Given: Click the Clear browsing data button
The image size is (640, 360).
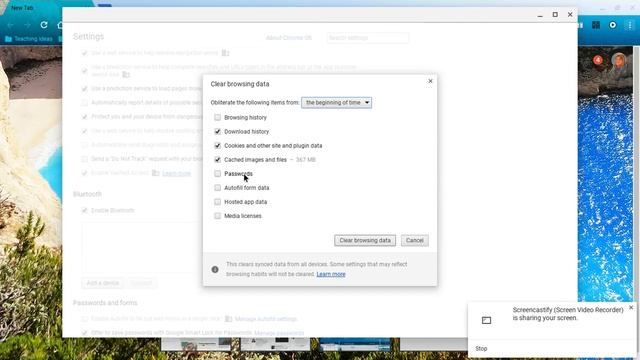Looking at the screenshot, I should tap(365, 240).
